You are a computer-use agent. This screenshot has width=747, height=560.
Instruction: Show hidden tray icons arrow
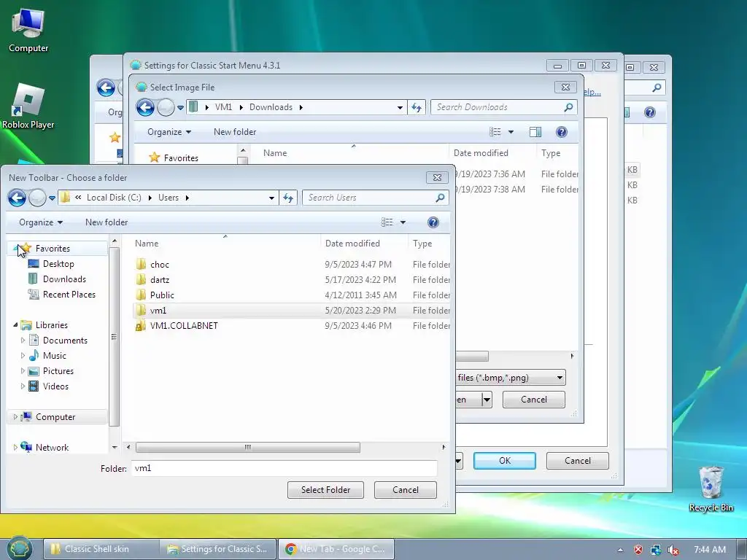pyautogui.click(x=620, y=550)
